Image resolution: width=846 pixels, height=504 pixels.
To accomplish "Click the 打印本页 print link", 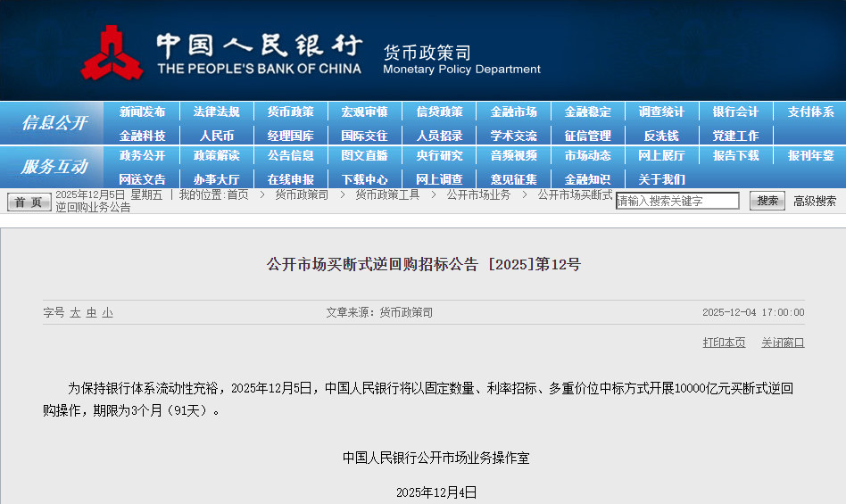I will click(724, 343).
